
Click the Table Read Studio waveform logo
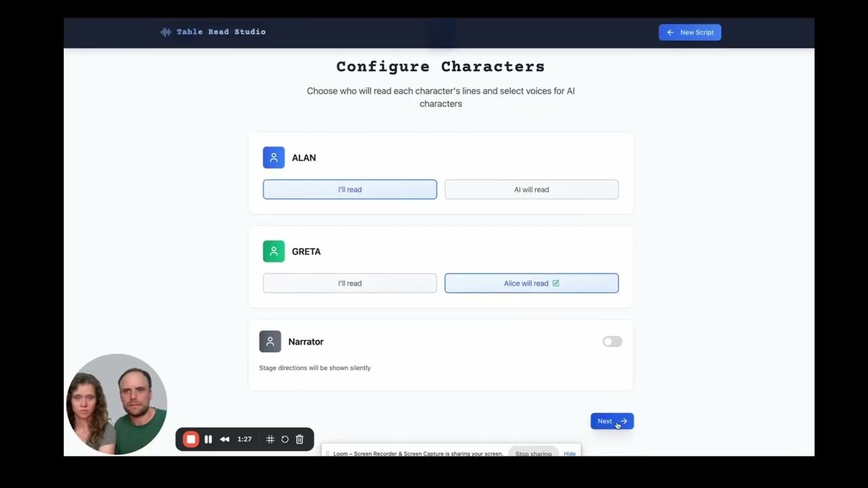coord(165,32)
